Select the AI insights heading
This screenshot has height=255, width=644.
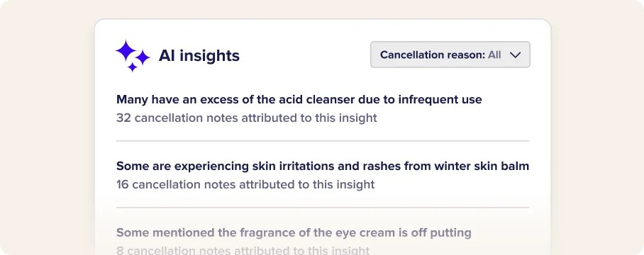click(x=199, y=55)
